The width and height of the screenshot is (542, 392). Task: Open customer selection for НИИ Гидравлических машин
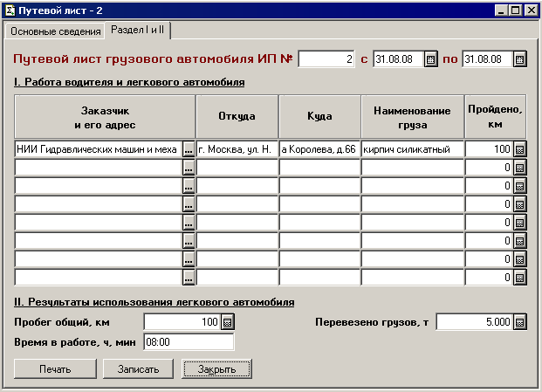pyautogui.click(x=188, y=149)
